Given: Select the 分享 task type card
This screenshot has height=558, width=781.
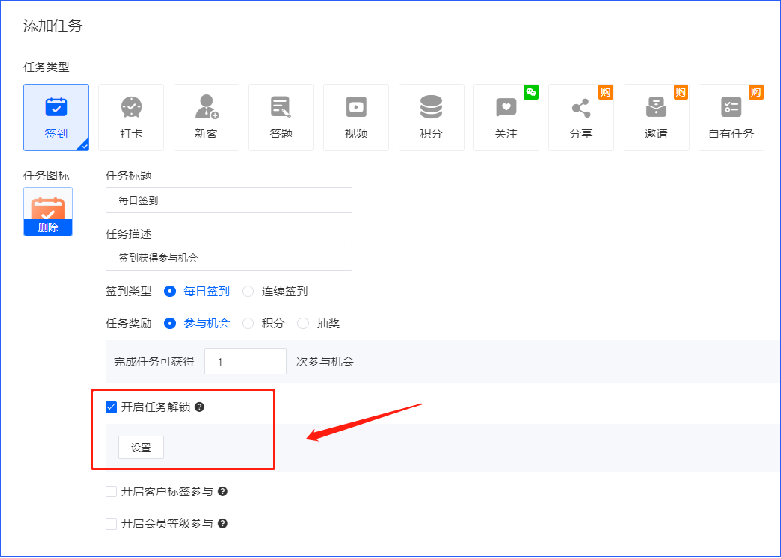Looking at the screenshot, I should click(x=581, y=118).
